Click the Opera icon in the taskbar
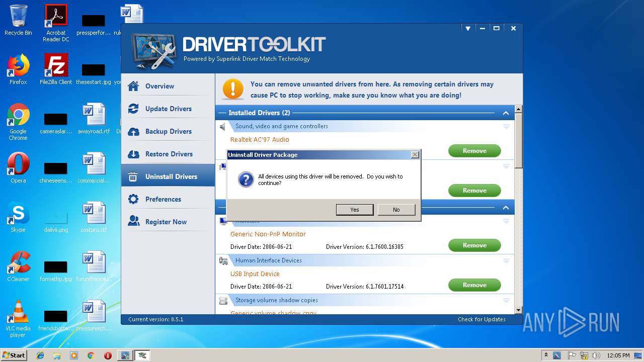The height and width of the screenshot is (362, 644). tap(108, 355)
